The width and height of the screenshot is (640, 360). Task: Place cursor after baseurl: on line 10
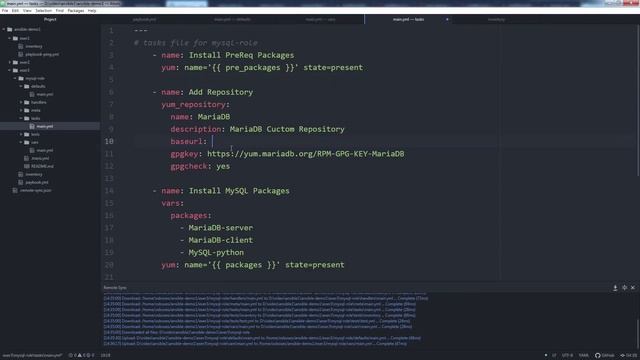tap(212, 141)
